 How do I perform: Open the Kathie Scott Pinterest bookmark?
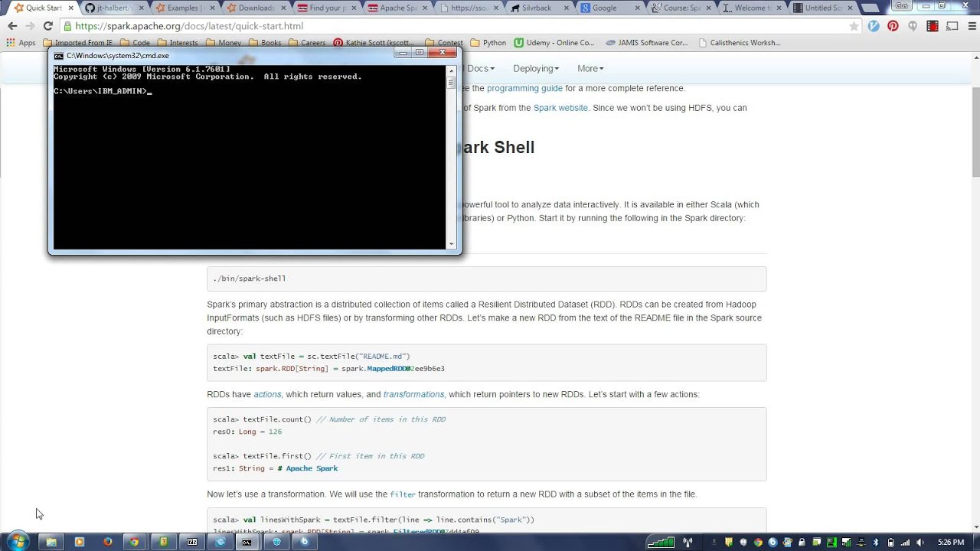[x=375, y=43]
